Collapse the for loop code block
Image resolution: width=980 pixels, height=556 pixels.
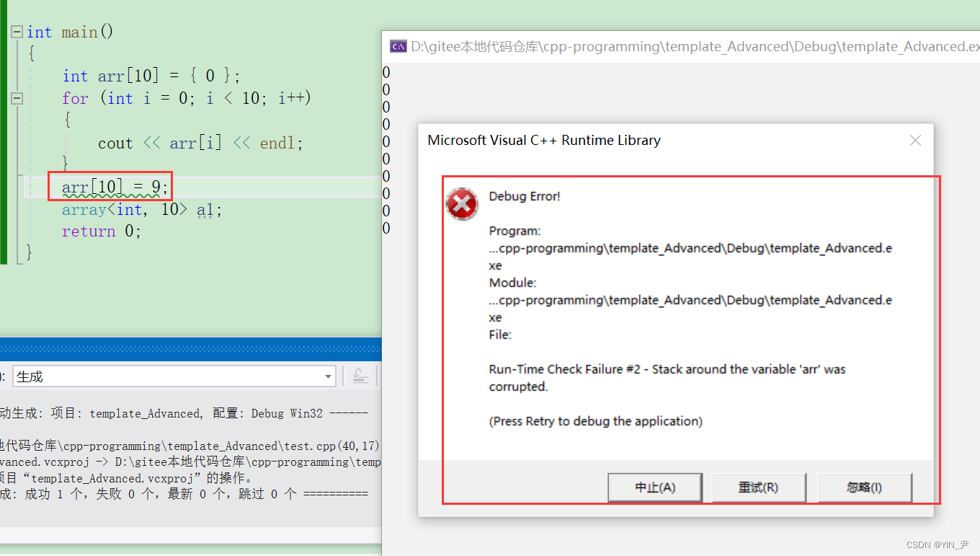17,98
